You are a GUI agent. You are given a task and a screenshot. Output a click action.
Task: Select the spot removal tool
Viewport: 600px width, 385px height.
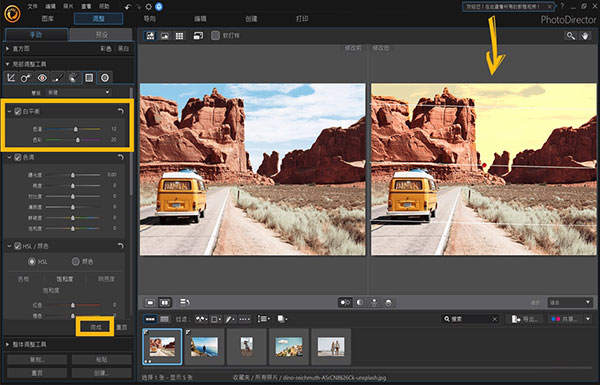click(x=26, y=78)
